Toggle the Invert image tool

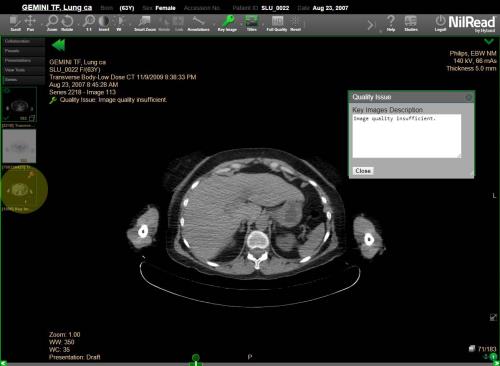point(104,23)
